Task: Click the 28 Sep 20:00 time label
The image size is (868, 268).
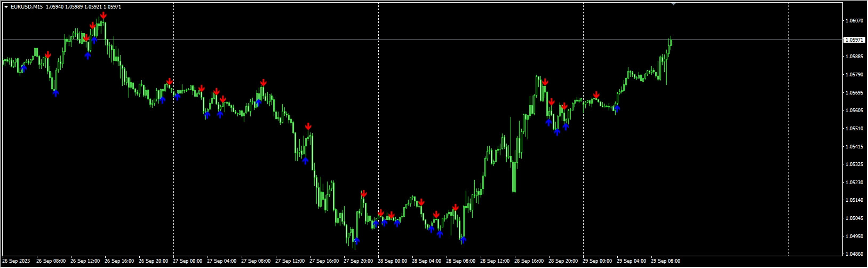Action: (x=563, y=262)
